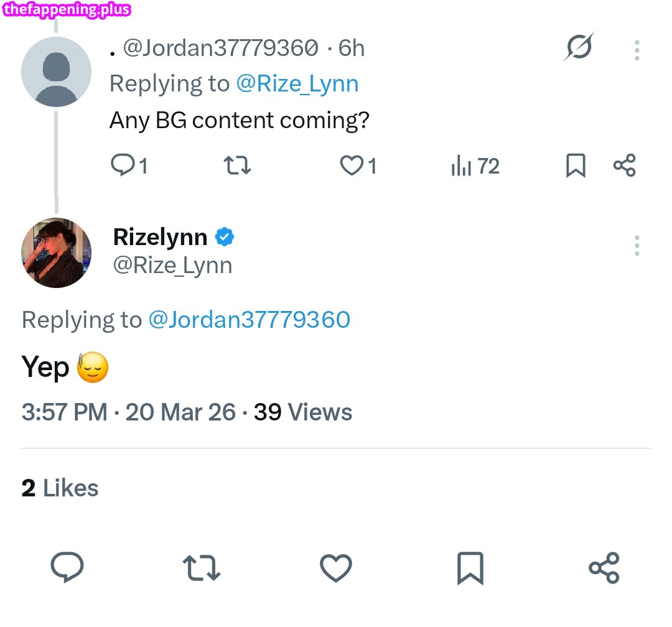Reply to Jordan's comment via its speech bubble
672x627 pixels.
click(121, 165)
